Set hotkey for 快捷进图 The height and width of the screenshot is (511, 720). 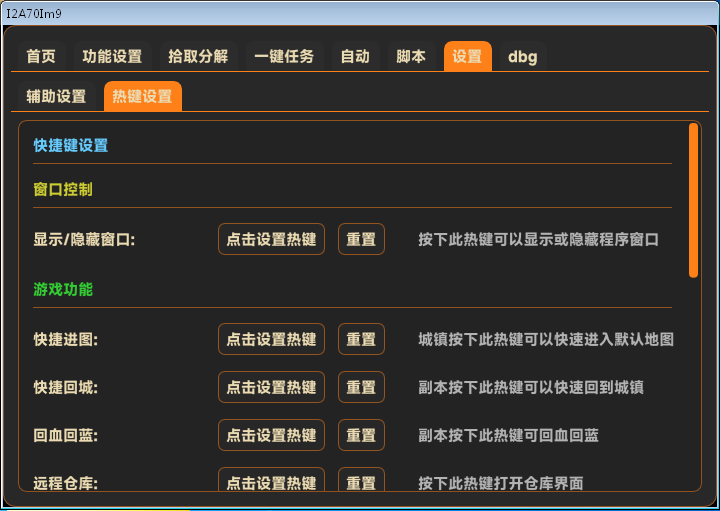pos(271,340)
